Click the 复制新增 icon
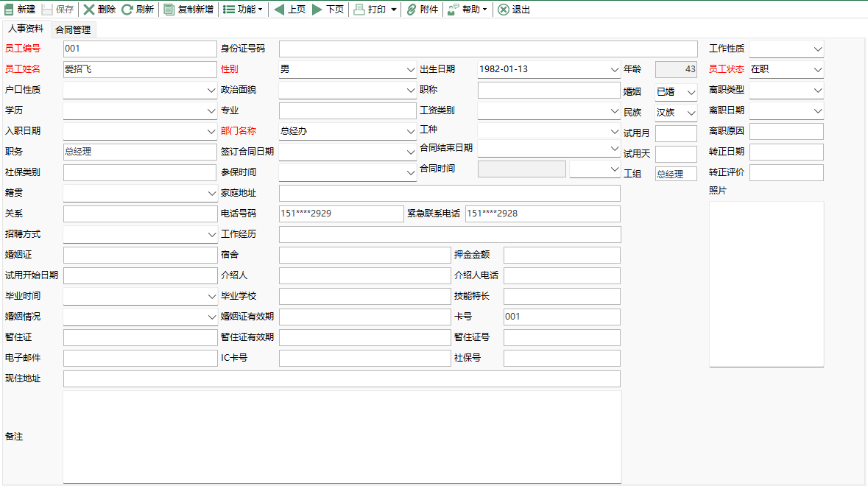868x486 pixels. (188, 10)
